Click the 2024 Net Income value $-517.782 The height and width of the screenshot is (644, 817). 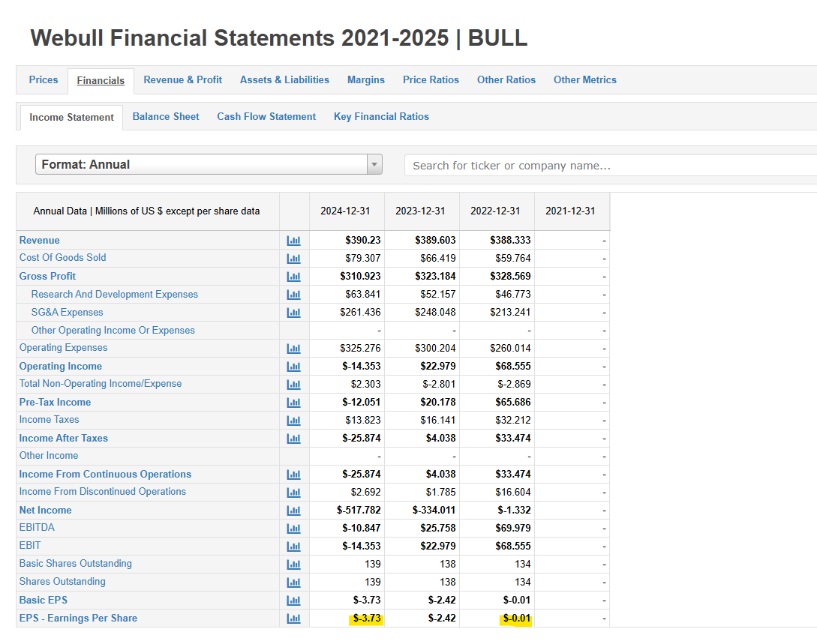click(x=359, y=510)
